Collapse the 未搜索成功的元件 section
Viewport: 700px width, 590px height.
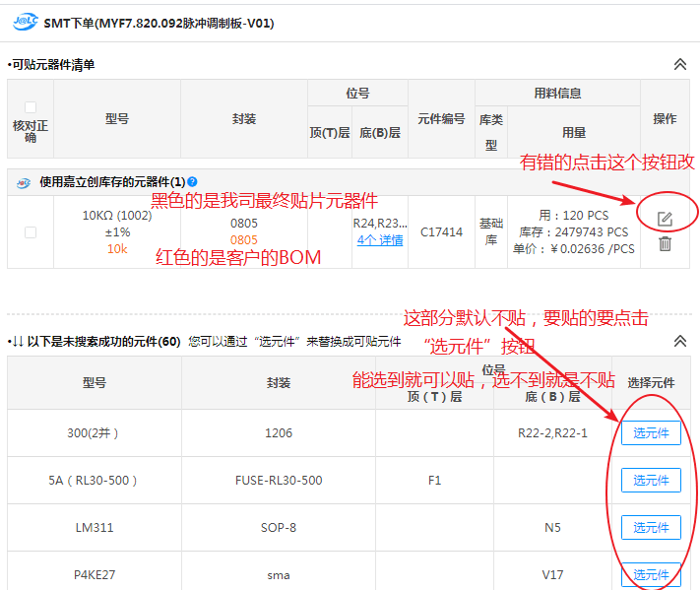pos(679,341)
